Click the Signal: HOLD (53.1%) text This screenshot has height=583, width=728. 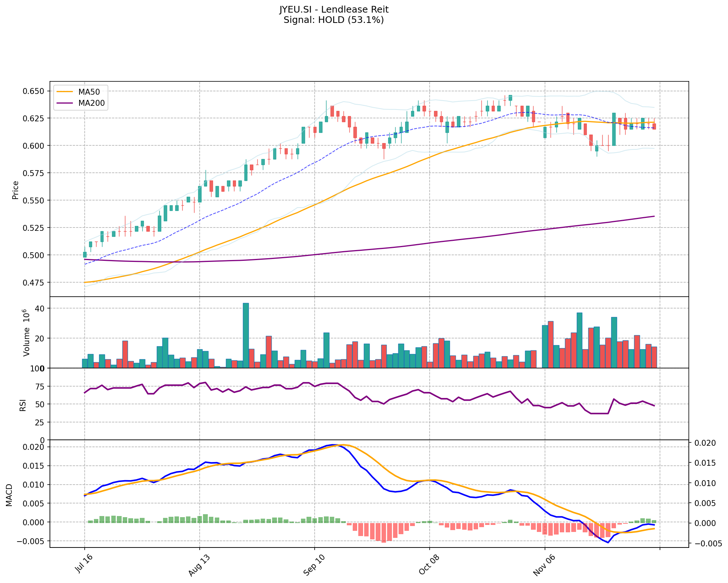click(x=333, y=20)
